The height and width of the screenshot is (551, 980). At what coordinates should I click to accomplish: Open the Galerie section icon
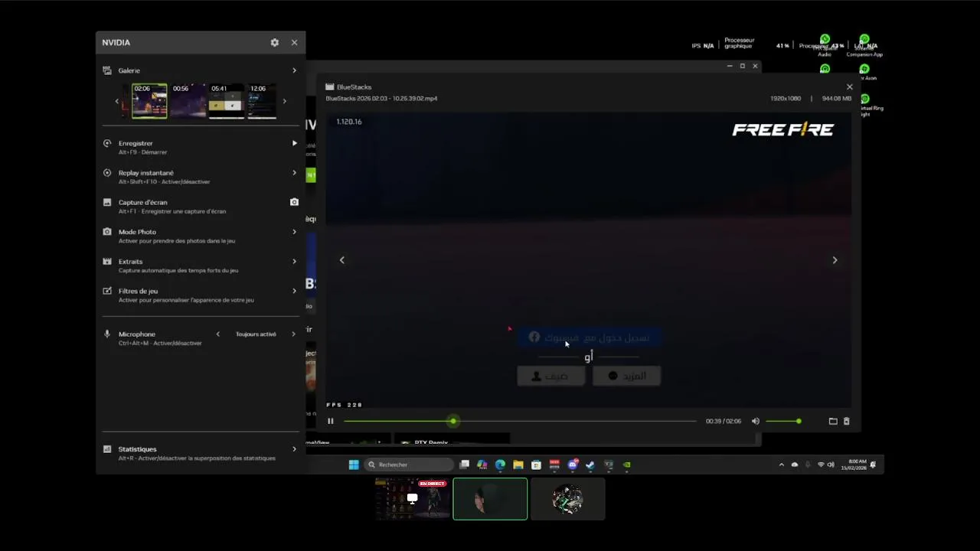107,70
